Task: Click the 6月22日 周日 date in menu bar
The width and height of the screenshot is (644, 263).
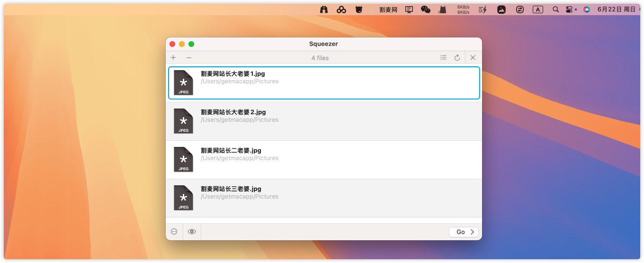Action: [x=617, y=9]
